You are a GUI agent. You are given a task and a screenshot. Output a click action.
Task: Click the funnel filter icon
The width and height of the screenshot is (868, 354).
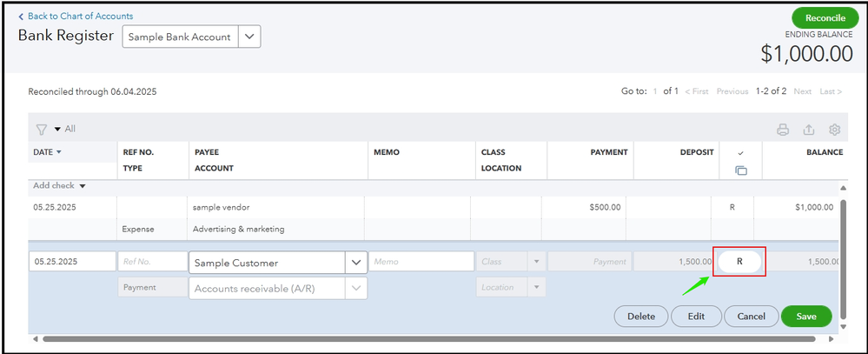[x=41, y=130]
